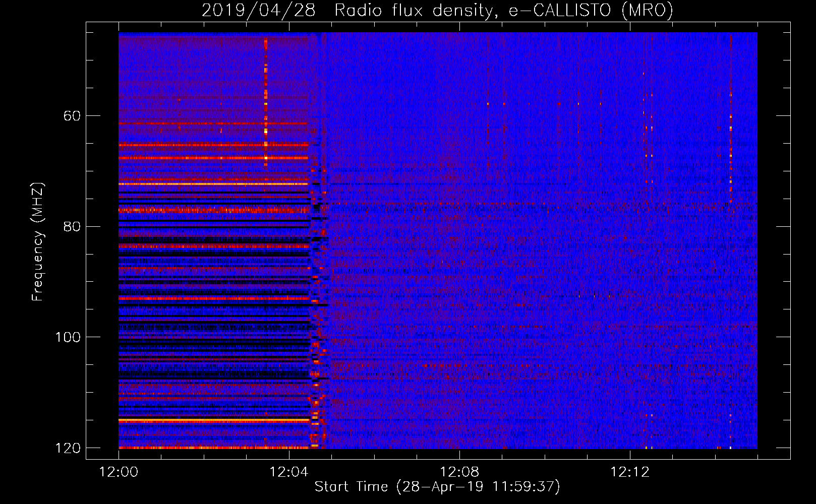Click the 'Frequency (MHZ)' y-axis label
This screenshot has width=816, height=504.
(x=38, y=242)
